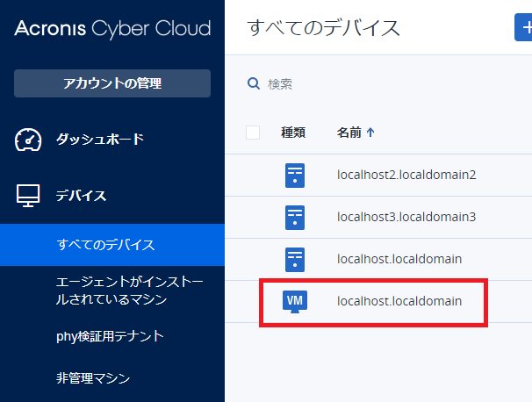The width and height of the screenshot is (532, 402).
Task: Sort by the 種類 column header
Action: coord(292,133)
